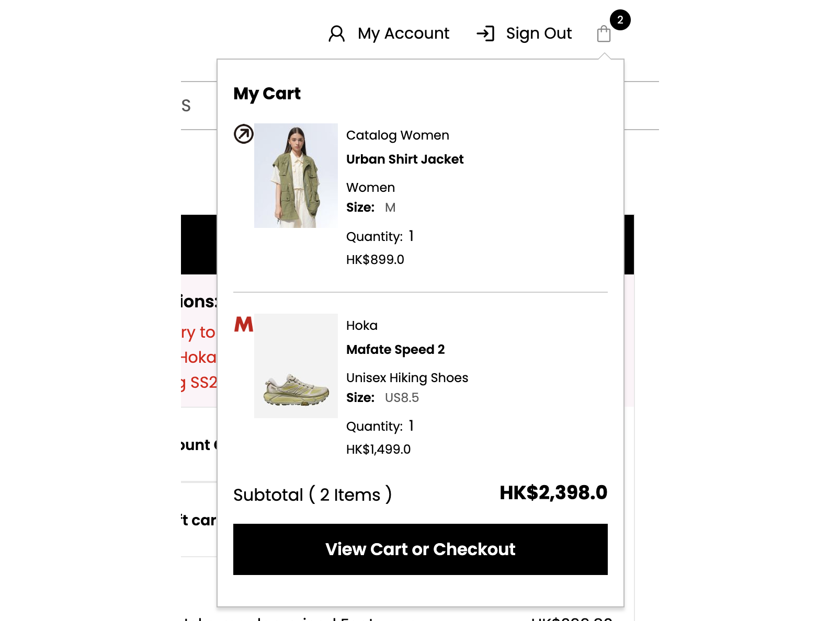The height and width of the screenshot is (621, 840).
Task: Click the HK$1,499.0 item price
Action: pos(379,449)
